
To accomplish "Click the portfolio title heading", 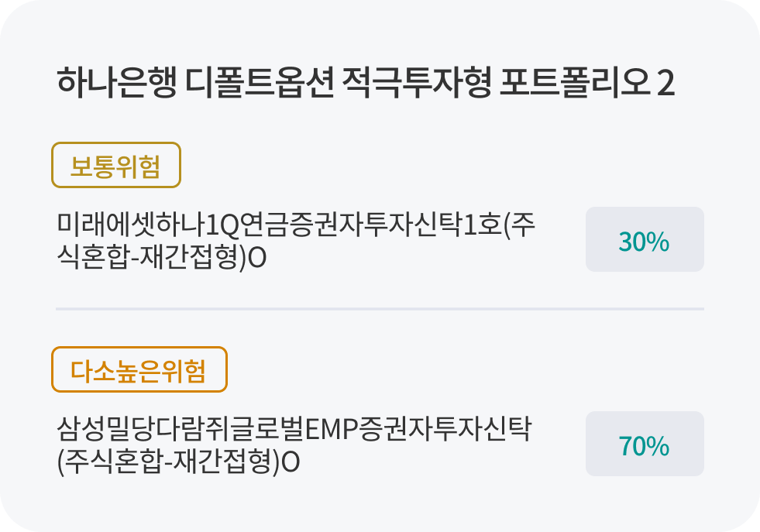I will tap(366, 84).
